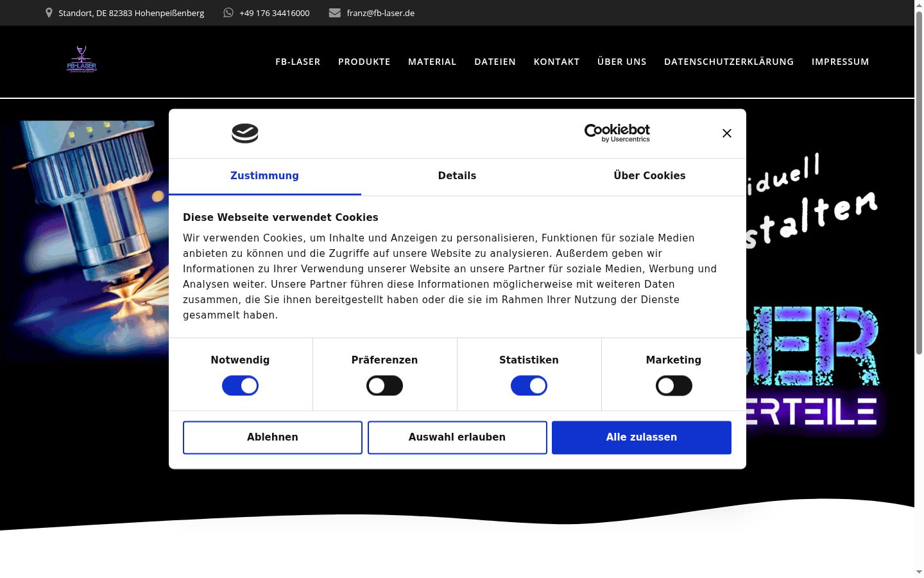Image resolution: width=924 pixels, height=578 pixels.
Task: Open the Details tab
Action: point(457,176)
